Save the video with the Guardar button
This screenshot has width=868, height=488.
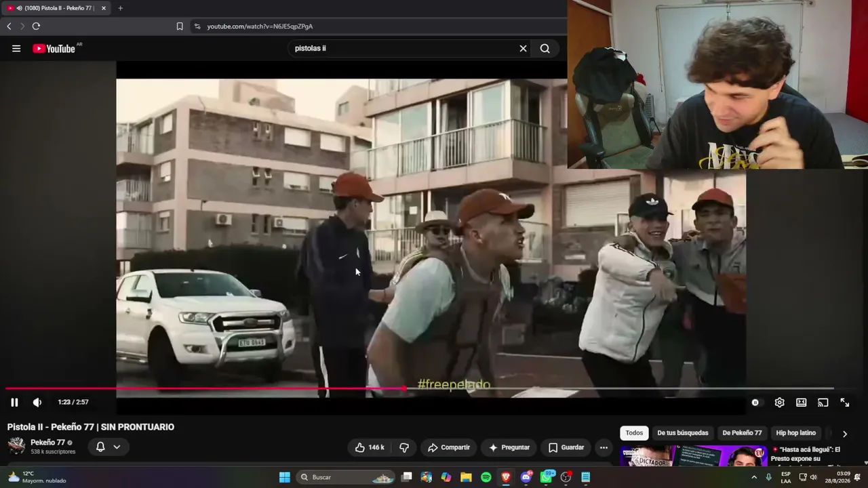click(x=566, y=447)
